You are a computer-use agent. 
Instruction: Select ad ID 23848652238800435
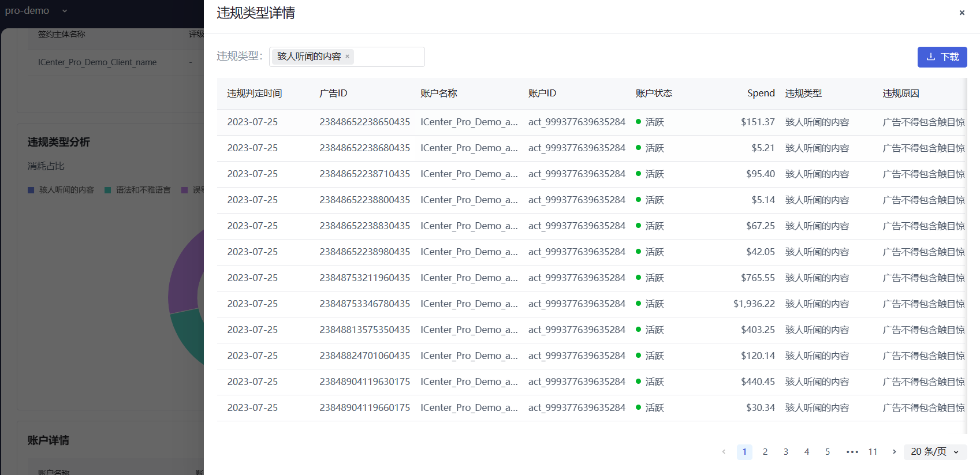[x=364, y=200]
